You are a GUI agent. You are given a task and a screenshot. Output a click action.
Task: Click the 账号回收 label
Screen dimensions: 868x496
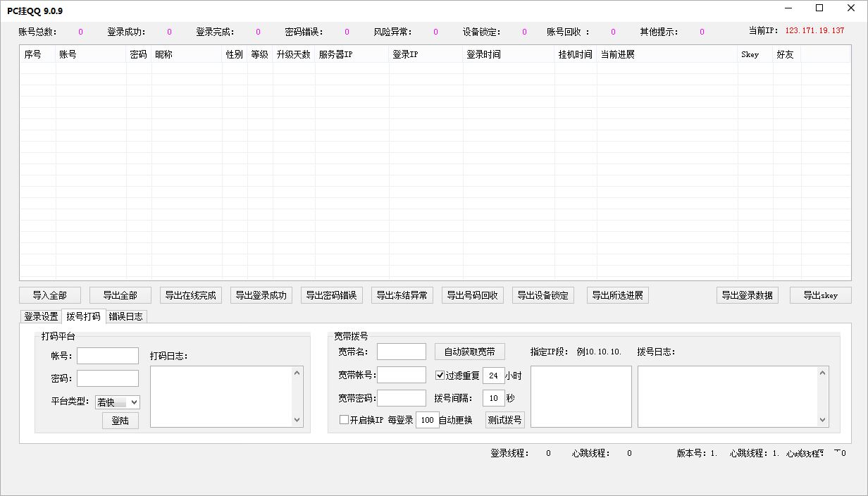(568, 32)
